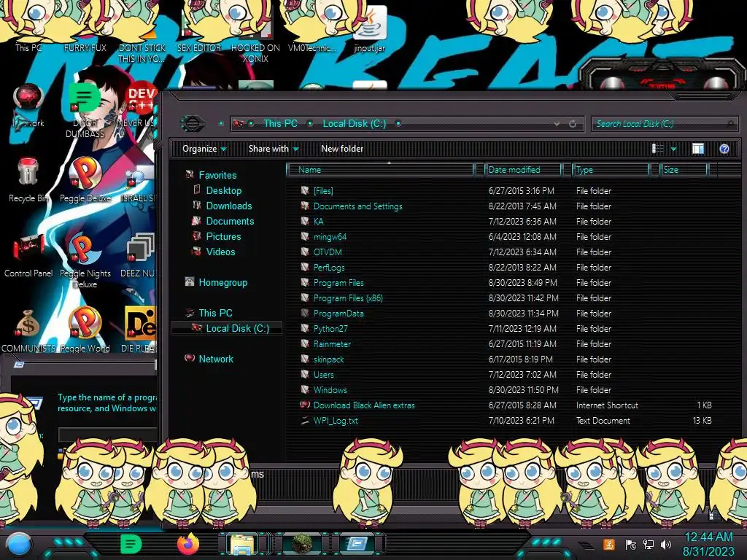
Task: Select Downloads in the navigation pane
Action: tap(228, 206)
